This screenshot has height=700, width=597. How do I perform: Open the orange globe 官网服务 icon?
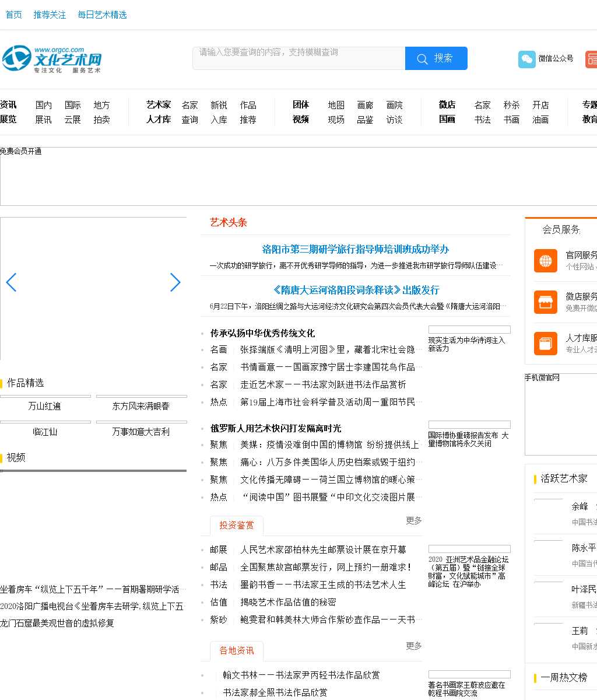(x=545, y=261)
